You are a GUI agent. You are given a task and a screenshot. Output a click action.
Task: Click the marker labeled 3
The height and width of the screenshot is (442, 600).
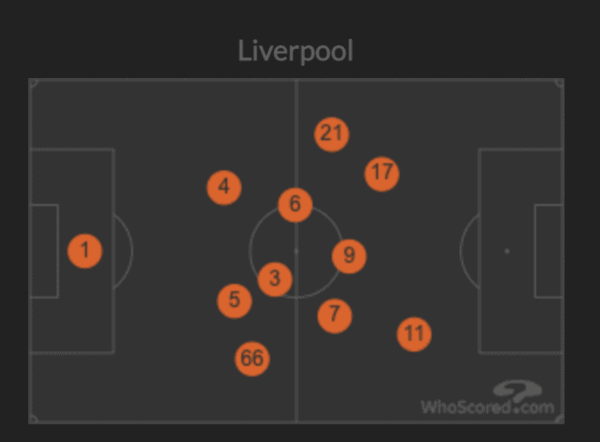pyautogui.click(x=275, y=279)
